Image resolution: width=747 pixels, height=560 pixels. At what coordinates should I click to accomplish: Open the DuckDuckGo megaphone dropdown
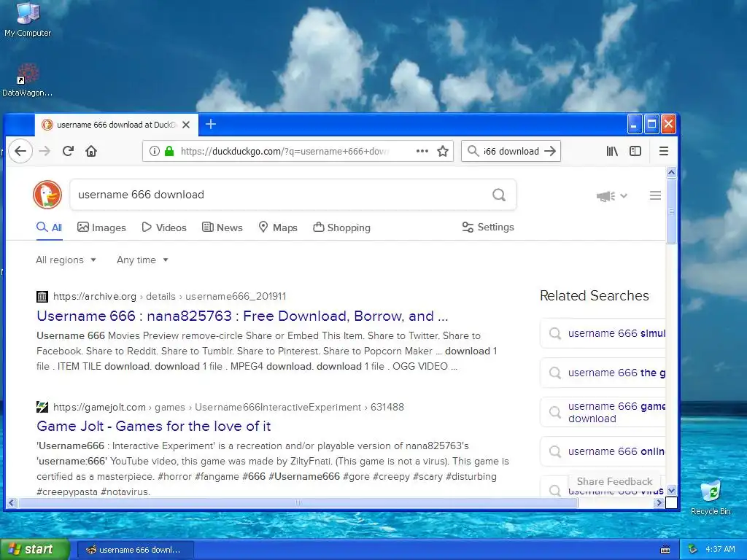coord(612,195)
